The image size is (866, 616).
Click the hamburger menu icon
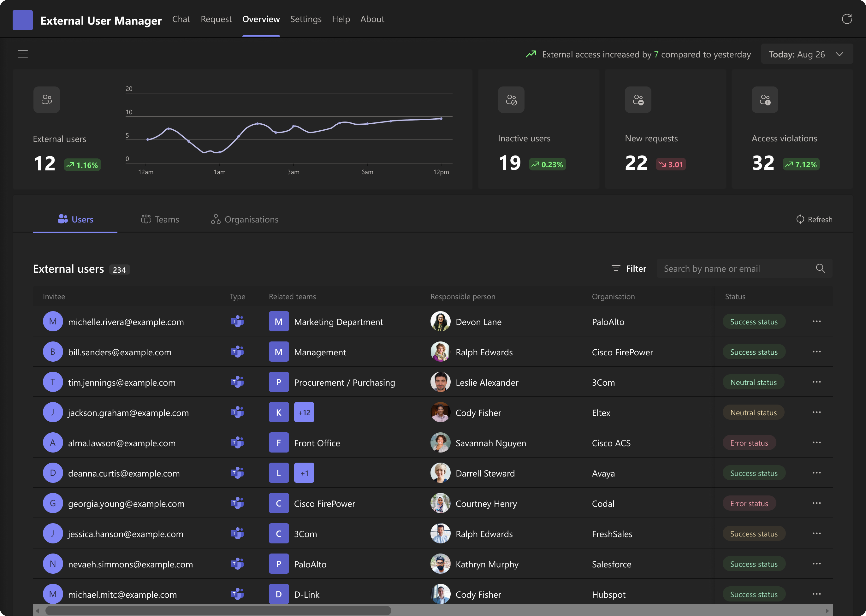pyautogui.click(x=23, y=54)
